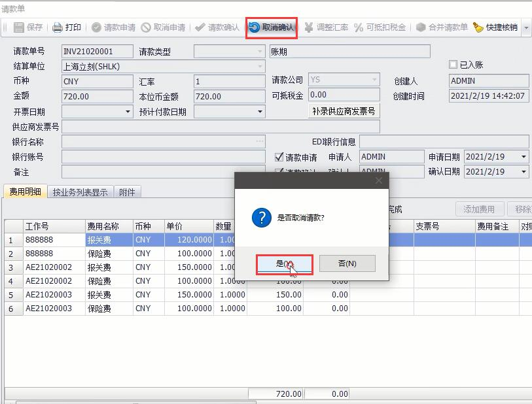
Task: Toggle the 已入账 checkbox
Action: coord(453,65)
